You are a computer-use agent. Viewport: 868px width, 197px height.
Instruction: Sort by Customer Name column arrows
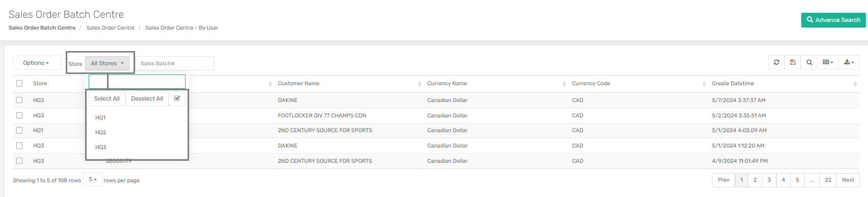coord(419,84)
